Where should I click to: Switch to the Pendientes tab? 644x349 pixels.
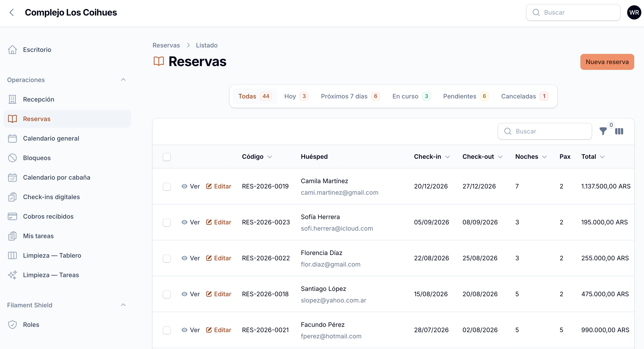pos(466,96)
